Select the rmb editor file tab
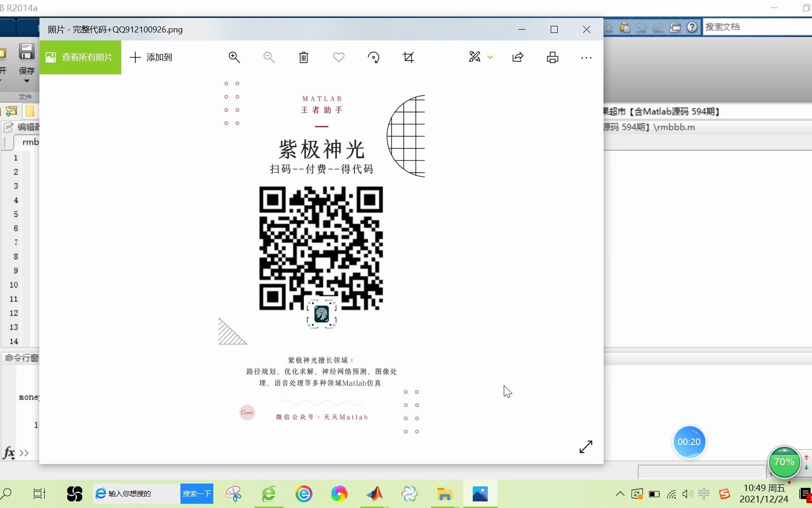The height and width of the screenshot is (508, 812). coord(30,142)
